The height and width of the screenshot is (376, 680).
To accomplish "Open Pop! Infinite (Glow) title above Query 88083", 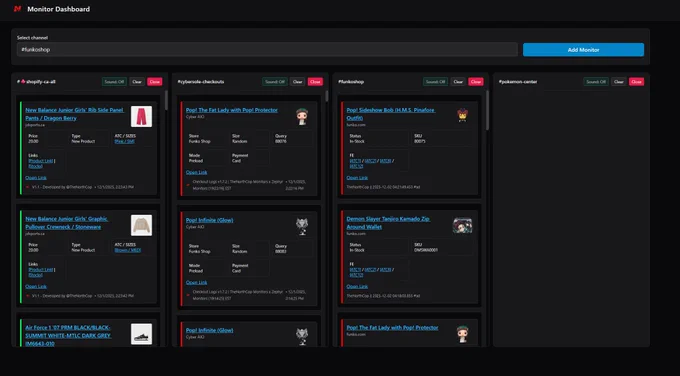I will click(x=209, y=220).
